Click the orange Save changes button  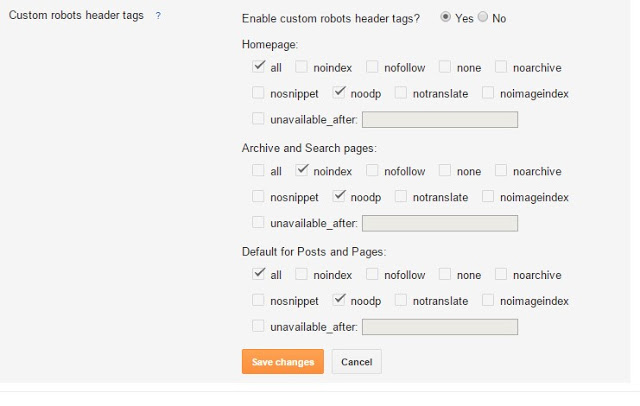click(x=283, y=362)
